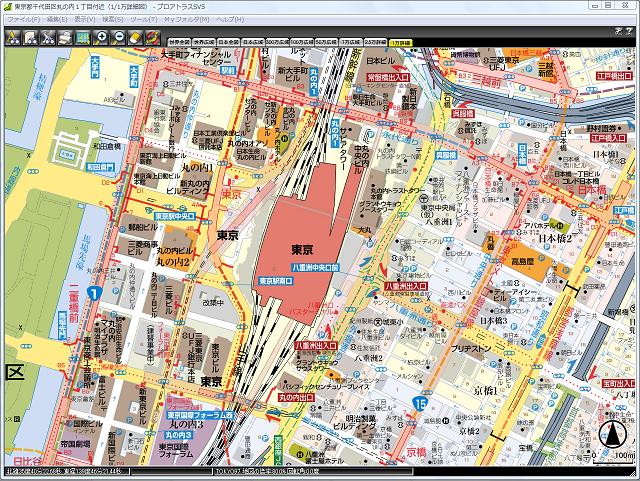Click the 大丸 store label
This screenshot has height=481, width=640.
tap(364, 230)
